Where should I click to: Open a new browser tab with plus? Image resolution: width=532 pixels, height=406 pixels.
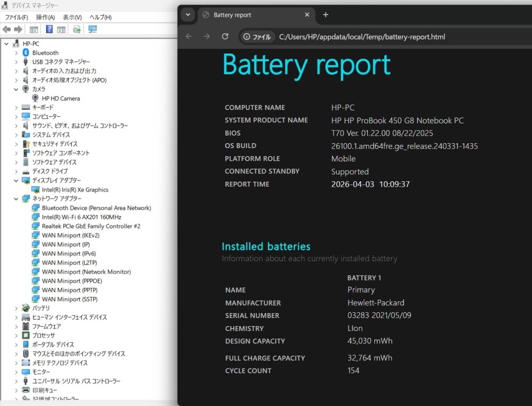[x=326, y=15]
